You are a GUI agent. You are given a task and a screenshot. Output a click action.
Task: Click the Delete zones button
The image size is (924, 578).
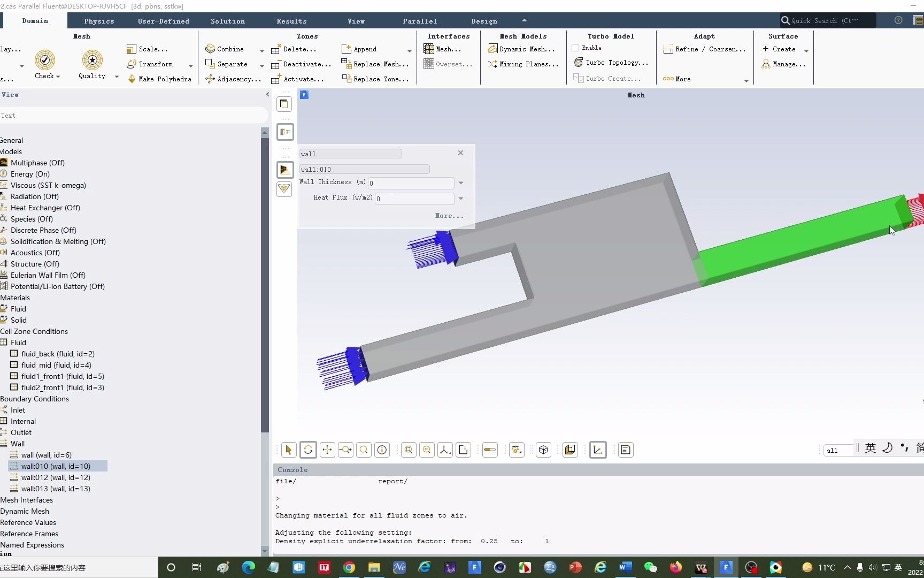[294, 49]
